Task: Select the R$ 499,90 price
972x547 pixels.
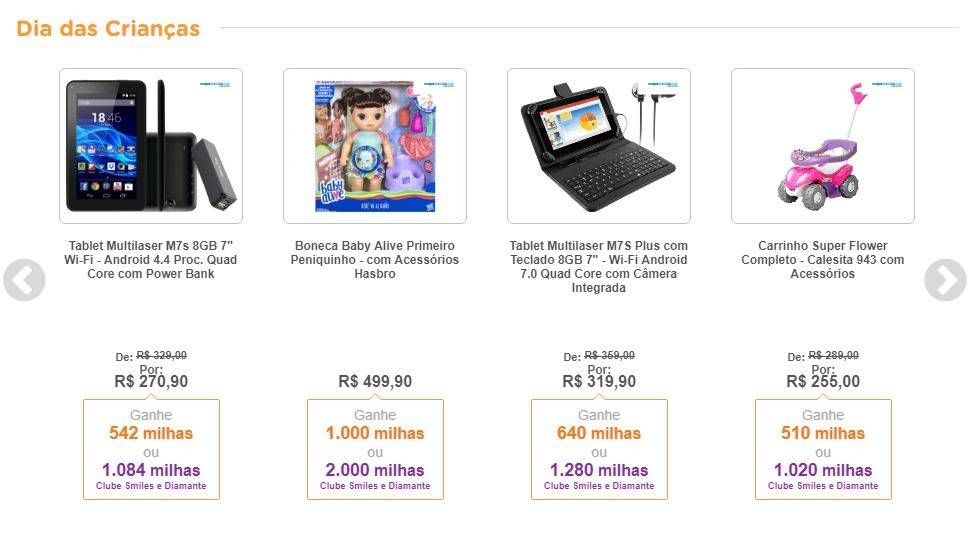Action: click(375, 381)
